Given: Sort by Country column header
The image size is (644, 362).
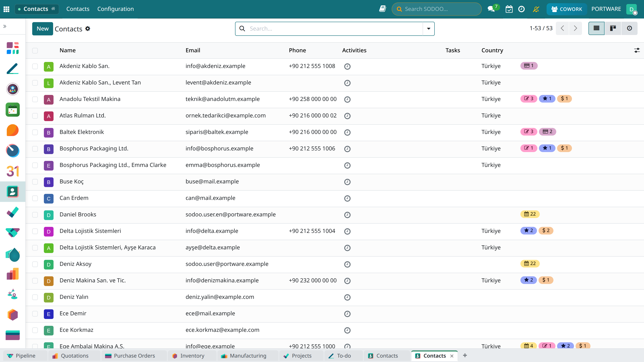Looking at the screenshot, I should [492, 50].
